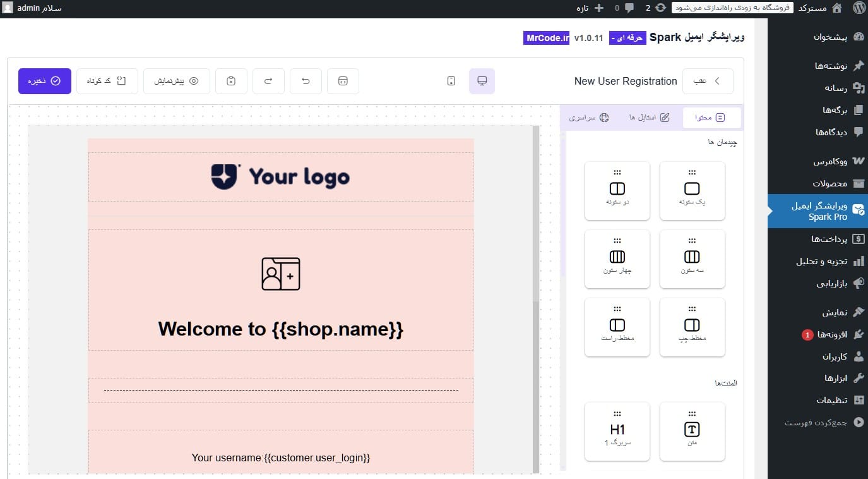This screenshot has height=479, width=868.
Task: Select the one-column layout block
Action: pos(692,190)
